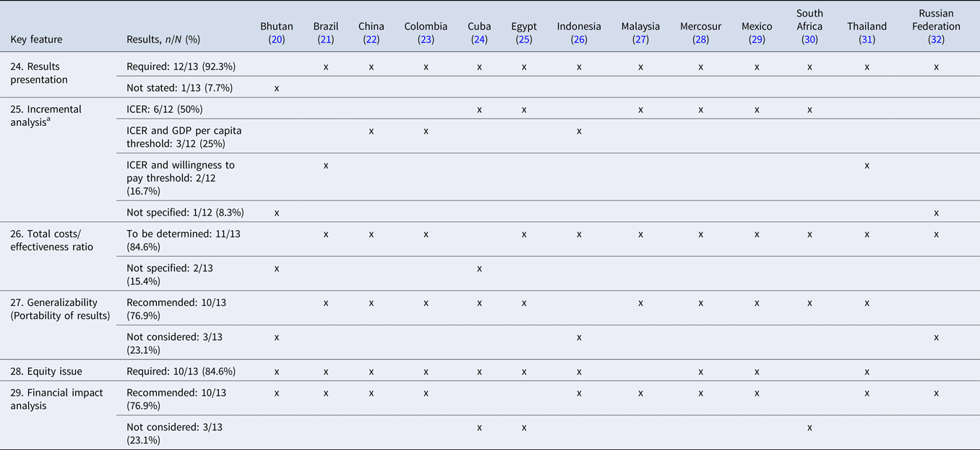Open reference 26 under Indonesia

(579, 40)
